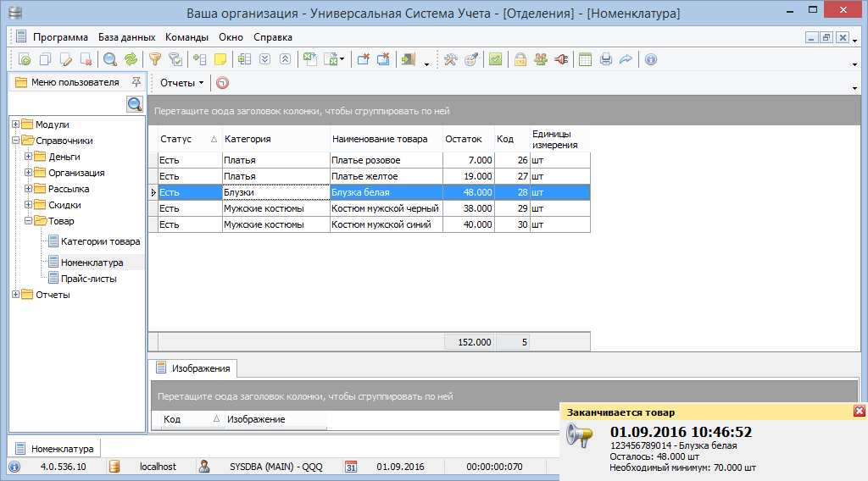Click the printer icon in toolbar
The image size is (868, 481).
(605, 59)
